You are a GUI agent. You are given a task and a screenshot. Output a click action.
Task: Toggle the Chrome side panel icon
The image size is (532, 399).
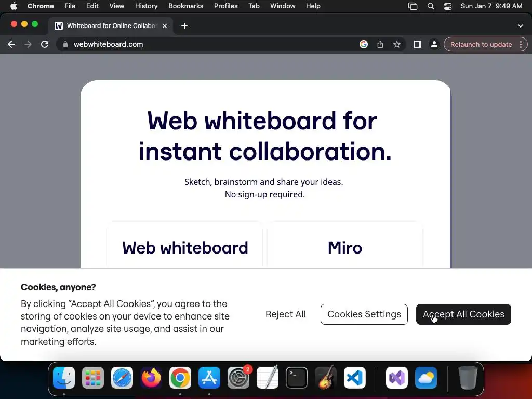coord(418,44)
